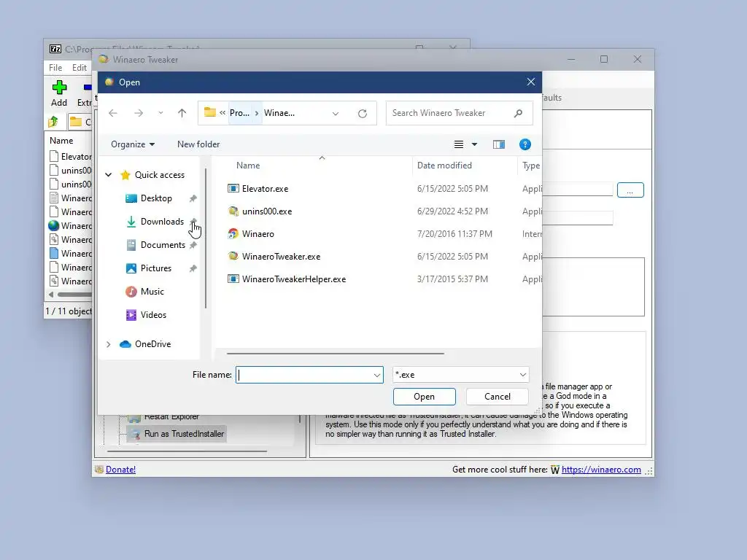Select WinaeroTweaker.exe file in list
The image size is (747, 560).
281,257
